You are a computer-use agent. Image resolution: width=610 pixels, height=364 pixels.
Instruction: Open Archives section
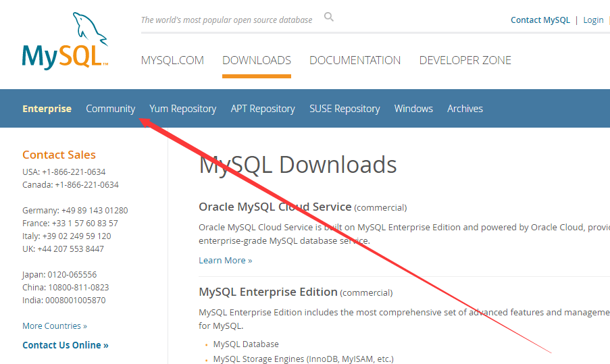[x=465, y=109]
